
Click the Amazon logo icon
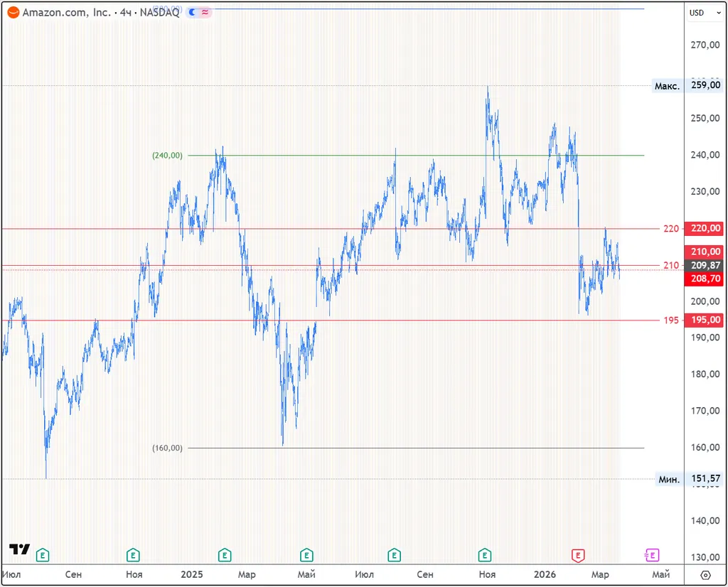coord(14,12)
